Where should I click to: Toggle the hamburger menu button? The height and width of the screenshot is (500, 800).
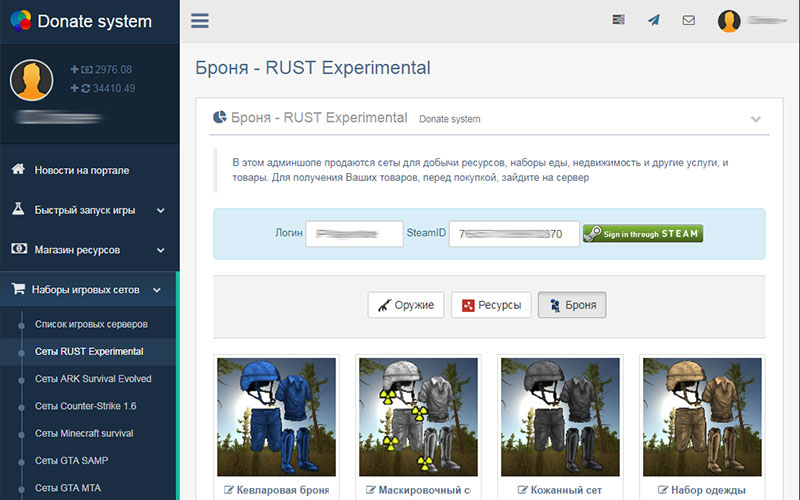coord(199,21)
